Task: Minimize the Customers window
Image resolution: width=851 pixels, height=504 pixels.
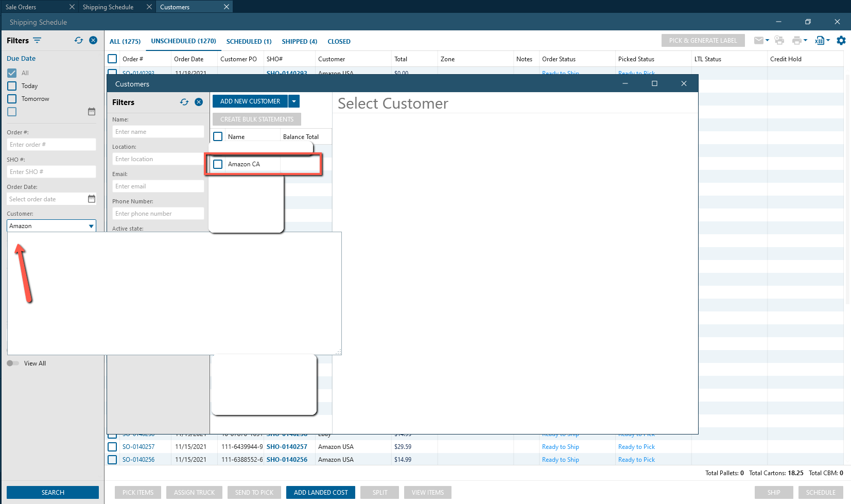Action: point(625,83)
